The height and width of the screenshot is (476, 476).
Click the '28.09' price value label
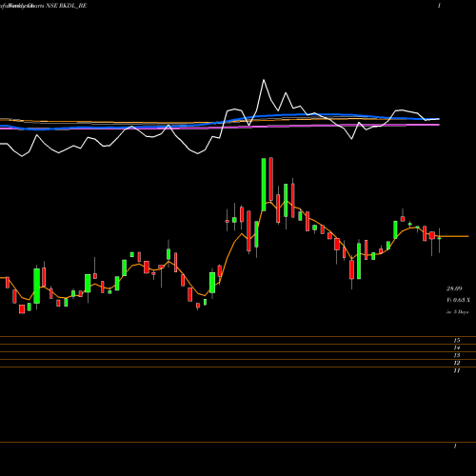click(x=454, y=288)
